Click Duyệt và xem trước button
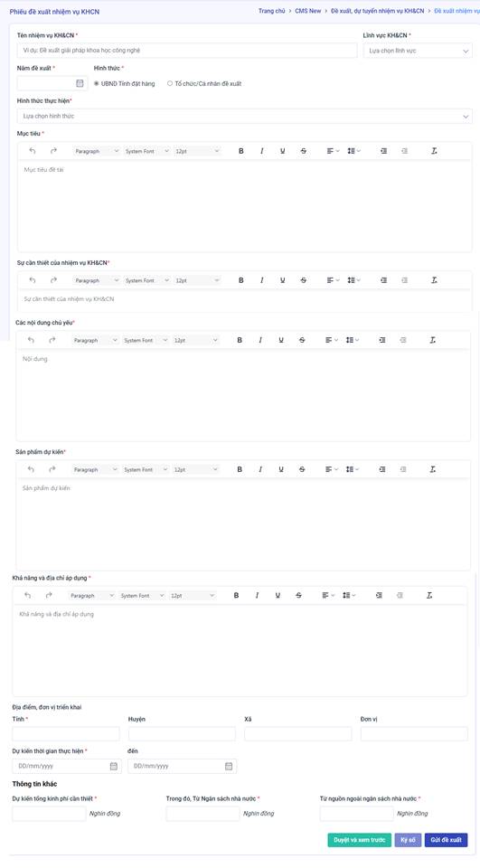 coord(359,840)
